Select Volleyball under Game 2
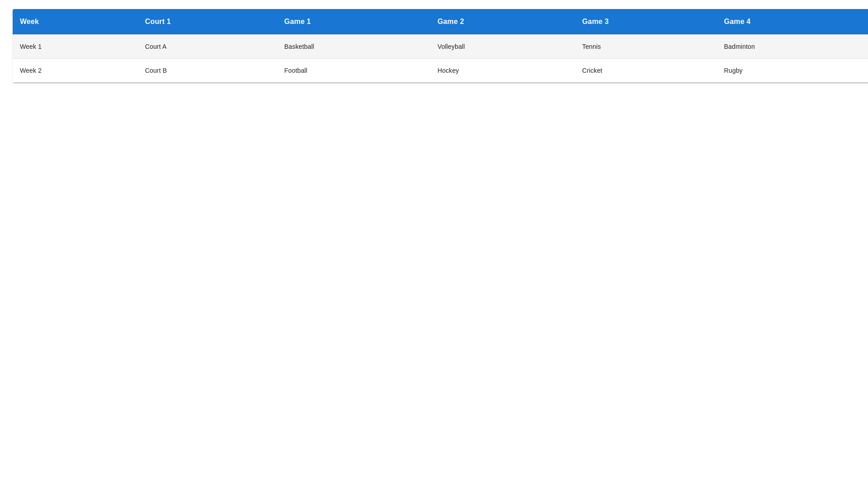This screenshot has height=488, width=868. tap(451, 47)
